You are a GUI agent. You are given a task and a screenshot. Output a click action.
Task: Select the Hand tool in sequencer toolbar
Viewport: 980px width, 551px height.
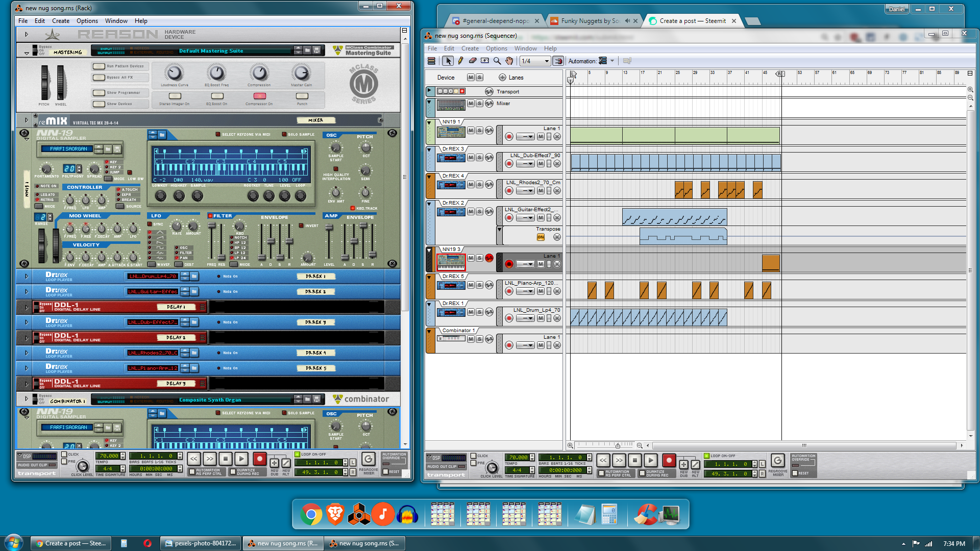[x=509, y=61]
